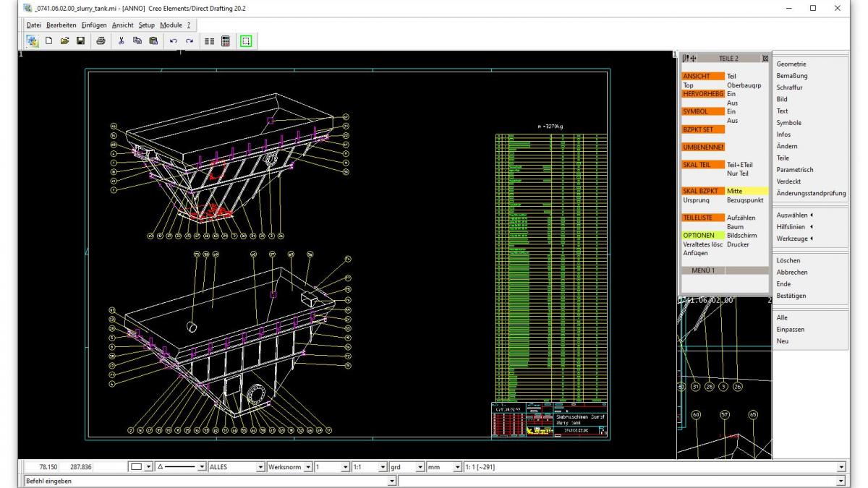Click the Undo arrow icon
The height and width of the screenshot is (488, 868).
174,43
